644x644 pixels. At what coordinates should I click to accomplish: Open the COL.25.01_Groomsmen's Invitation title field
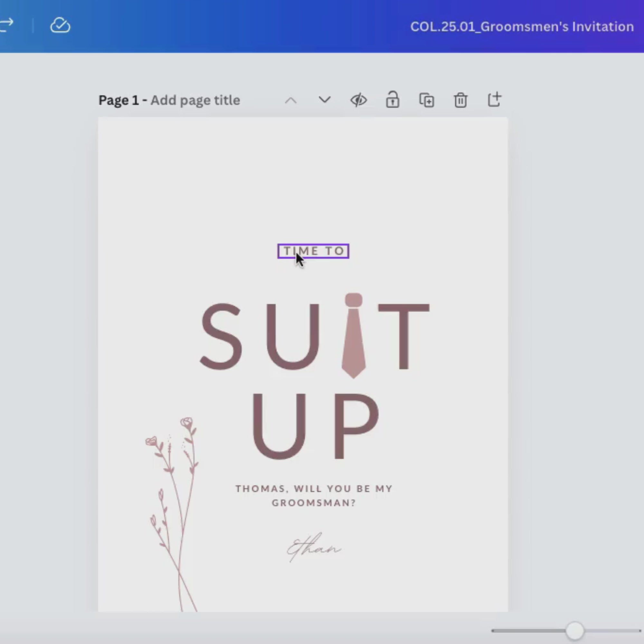pos(522,27)
